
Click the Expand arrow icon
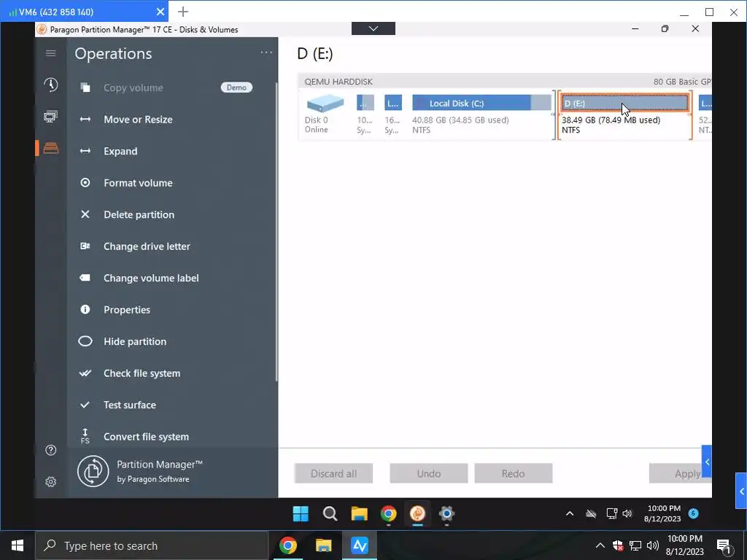(85, 151)
